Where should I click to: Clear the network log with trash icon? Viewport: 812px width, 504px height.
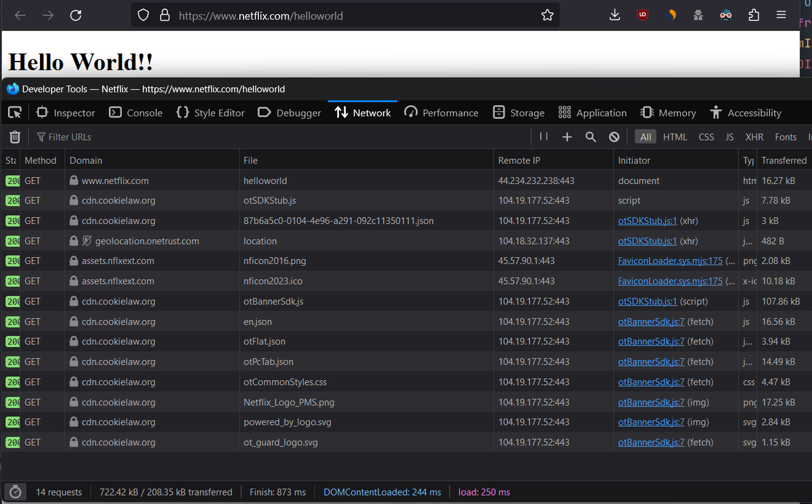pos(15,137)
